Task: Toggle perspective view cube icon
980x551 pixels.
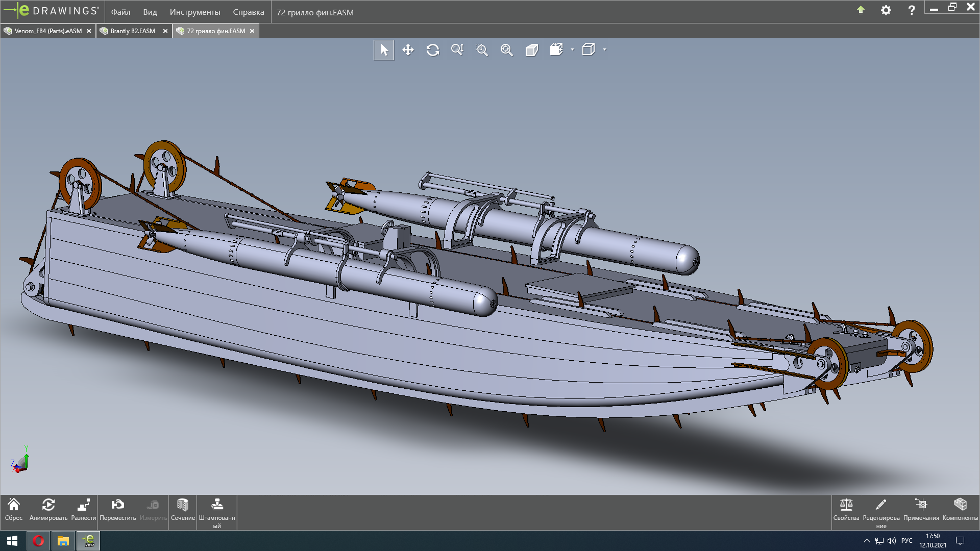Action: (x=532, y=50)
